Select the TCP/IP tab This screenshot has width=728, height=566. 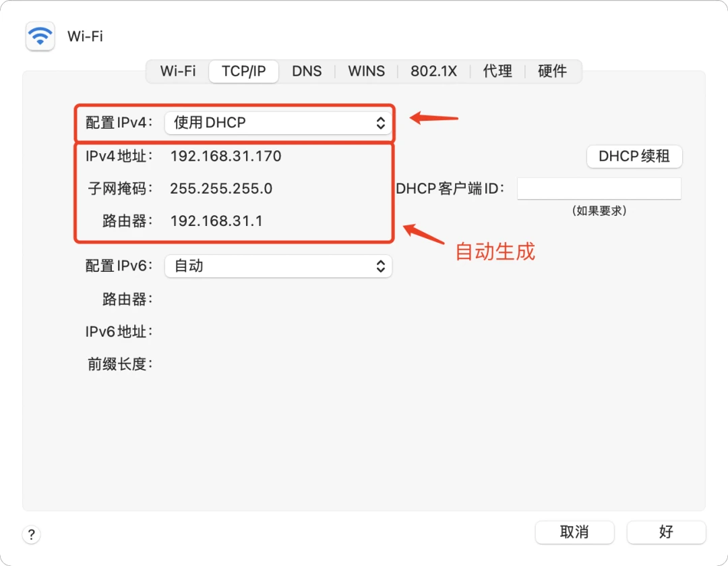[243, 72]
